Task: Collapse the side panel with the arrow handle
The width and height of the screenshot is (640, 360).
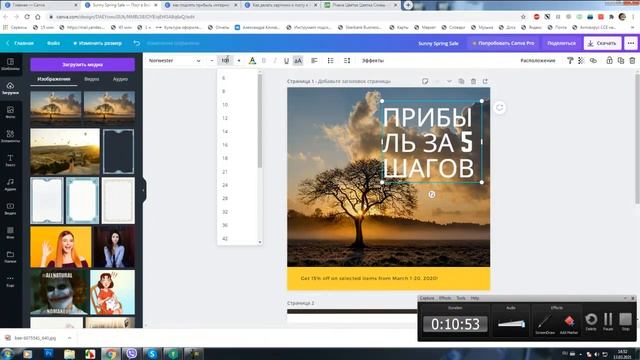Action: [x=144, y=190]
